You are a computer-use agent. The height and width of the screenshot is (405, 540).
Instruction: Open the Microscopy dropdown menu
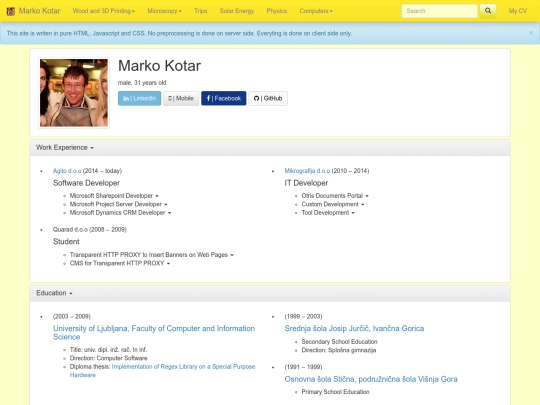[x=164, y=11]
